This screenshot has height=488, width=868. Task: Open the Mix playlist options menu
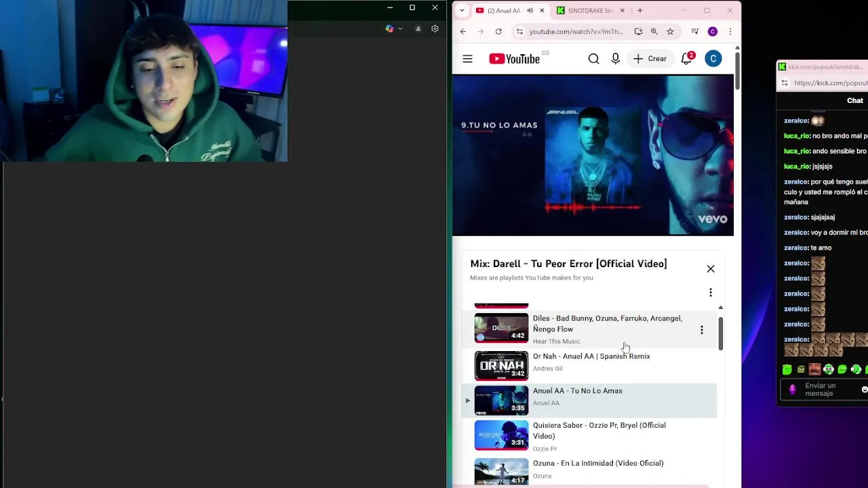[711, 293]
